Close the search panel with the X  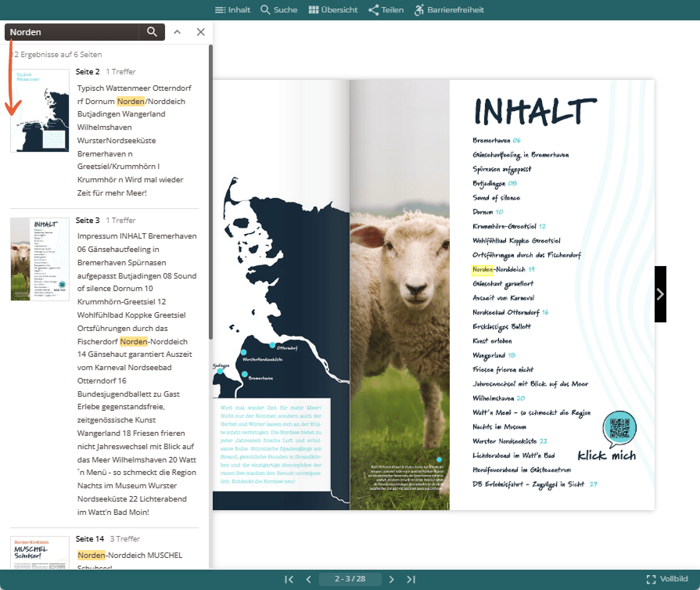(201, 32)
